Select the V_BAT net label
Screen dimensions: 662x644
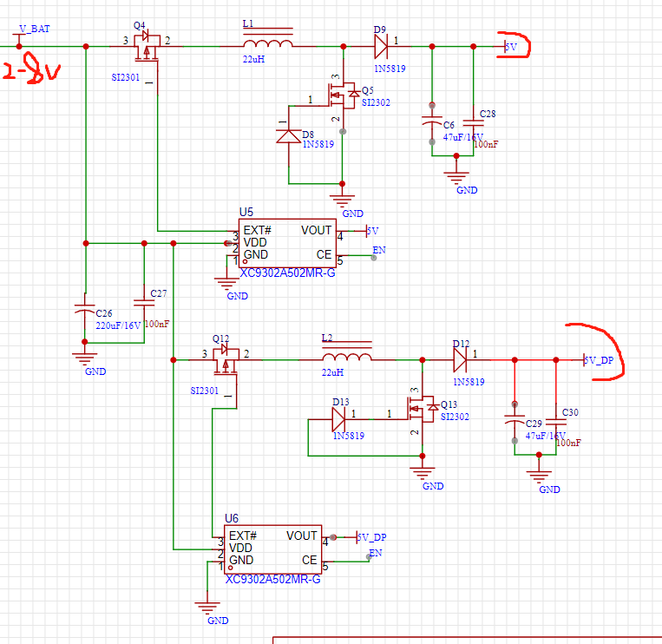[x=34, y=29]
